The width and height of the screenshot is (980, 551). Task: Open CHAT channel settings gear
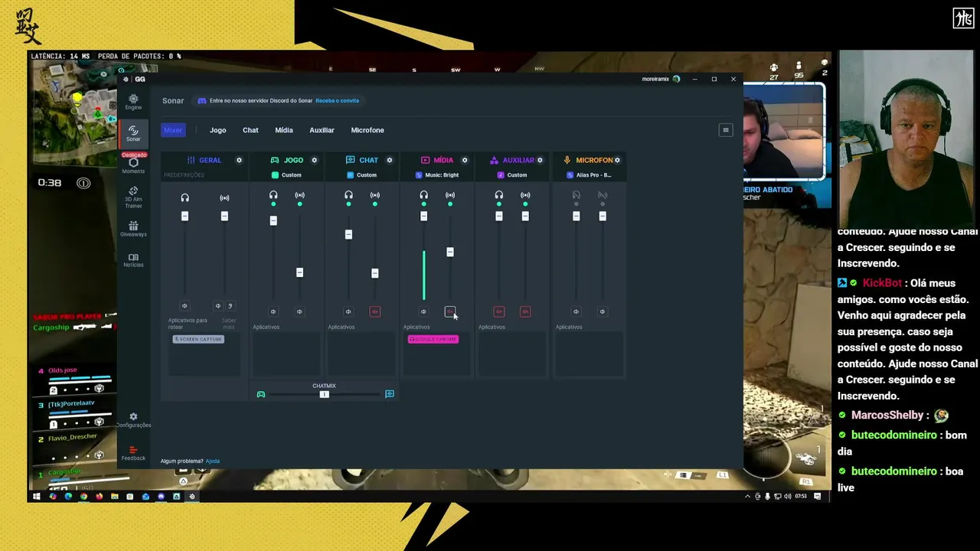(389, 160)
